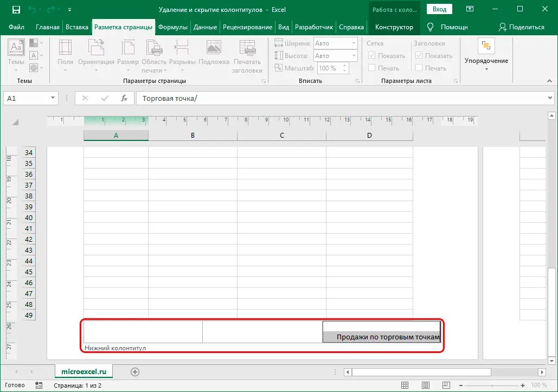Open the Ширина value dropdown
The width and height of the screenshot is (558, 392).
(353, 43)
